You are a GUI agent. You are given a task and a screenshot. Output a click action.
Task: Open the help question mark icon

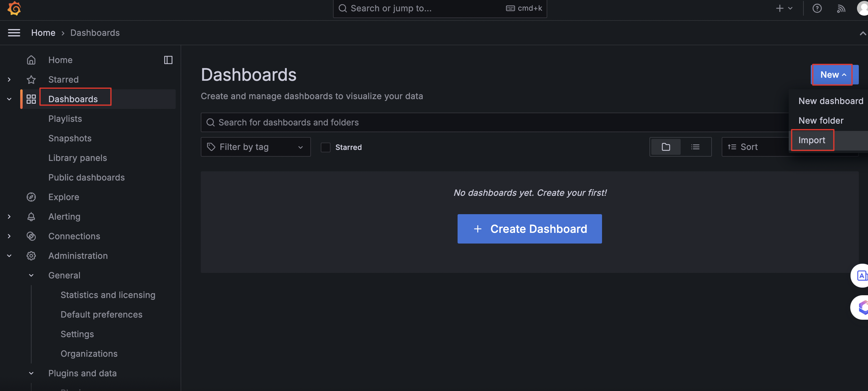[817, 9]
